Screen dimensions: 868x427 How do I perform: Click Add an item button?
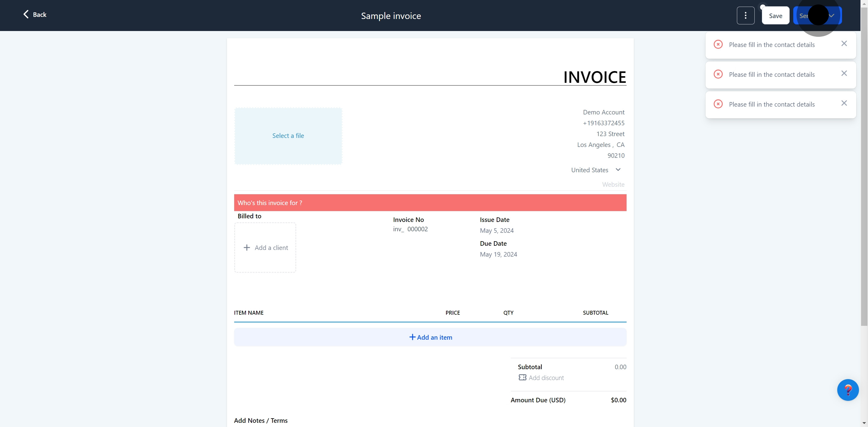[x=430, y=338]
